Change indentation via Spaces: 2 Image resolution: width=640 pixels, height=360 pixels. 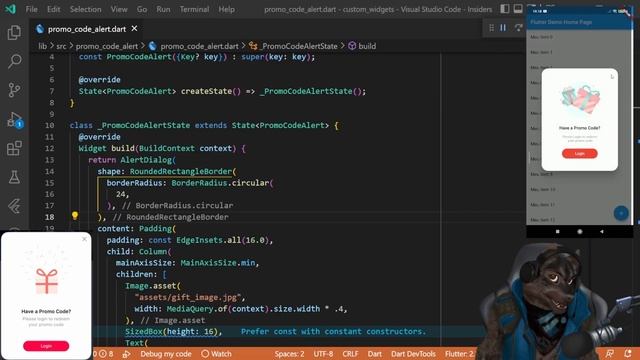pos(289,354)
